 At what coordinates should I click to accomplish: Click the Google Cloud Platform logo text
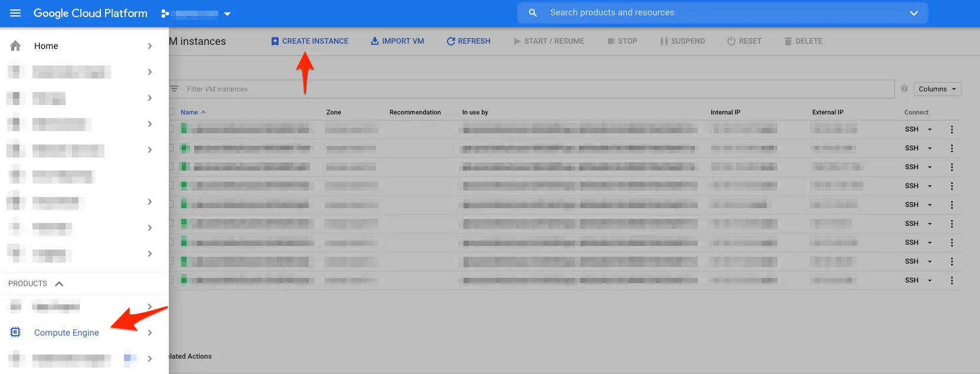pos(90,13)
